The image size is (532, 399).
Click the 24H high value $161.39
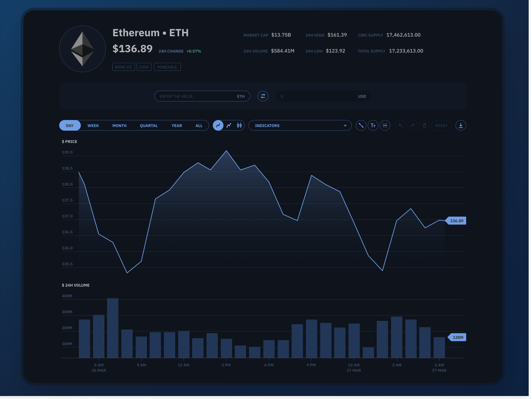pos(337,35)
